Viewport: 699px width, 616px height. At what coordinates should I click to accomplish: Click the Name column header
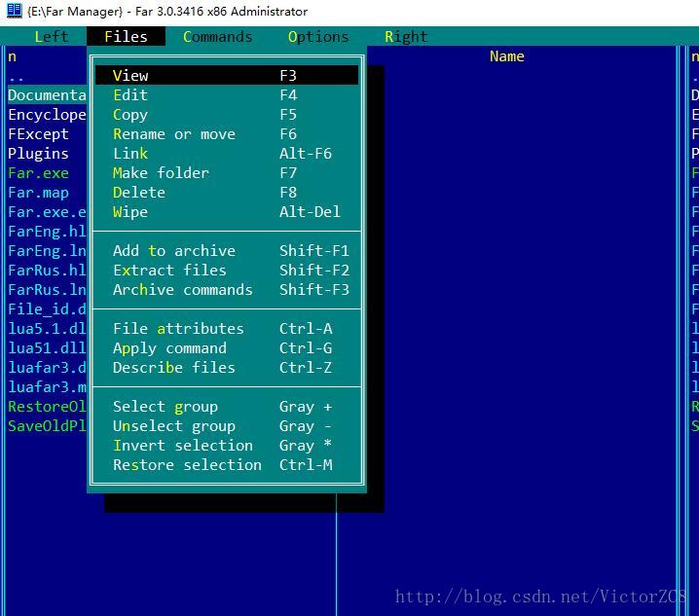(x=507, y=56)
